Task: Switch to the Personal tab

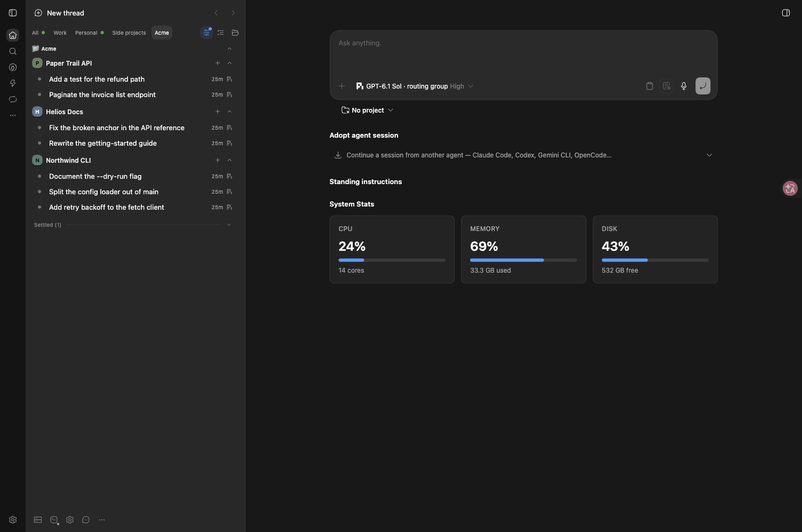Action: 89,33
